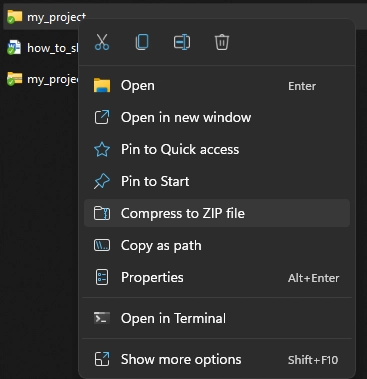Select Pin to Quick access
This screenshot has width=367, height=379.
point(217,149)
